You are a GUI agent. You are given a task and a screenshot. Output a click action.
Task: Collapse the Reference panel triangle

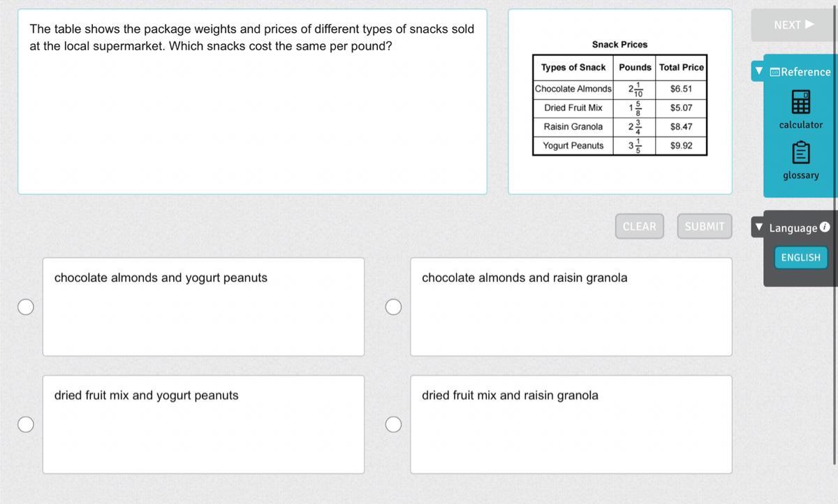(x=759, y=71)
